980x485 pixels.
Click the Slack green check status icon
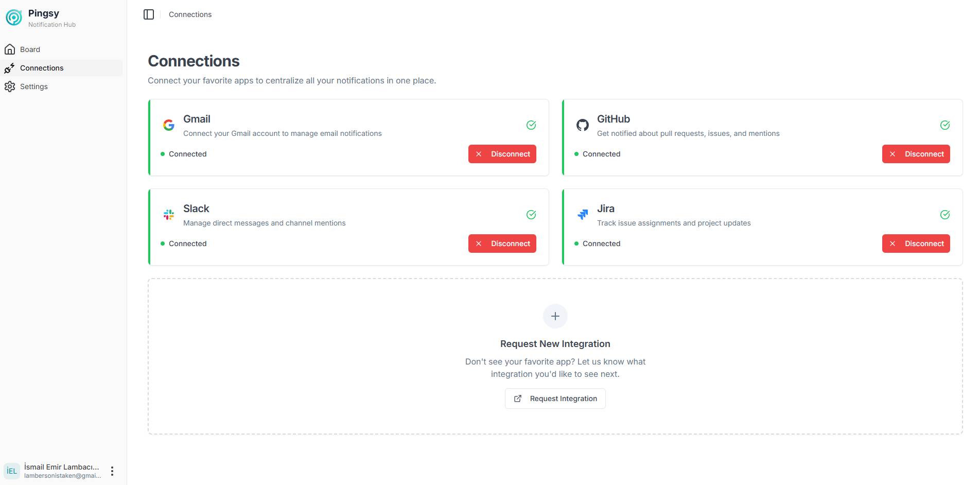pyautogui.click(x=531, y=215)
